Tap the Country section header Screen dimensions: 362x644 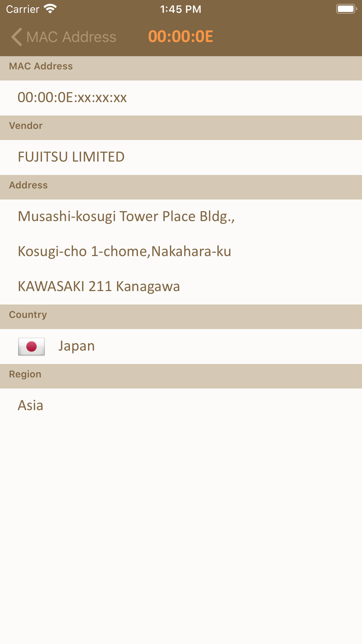(x=28, y=315)
